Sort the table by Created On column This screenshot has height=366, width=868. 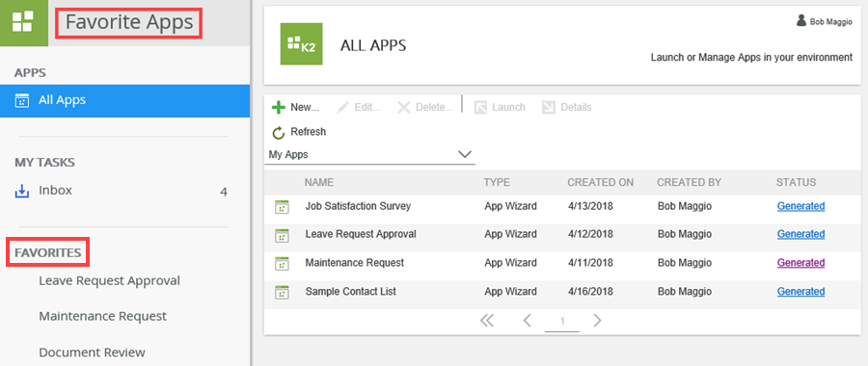tap(601, 182)
